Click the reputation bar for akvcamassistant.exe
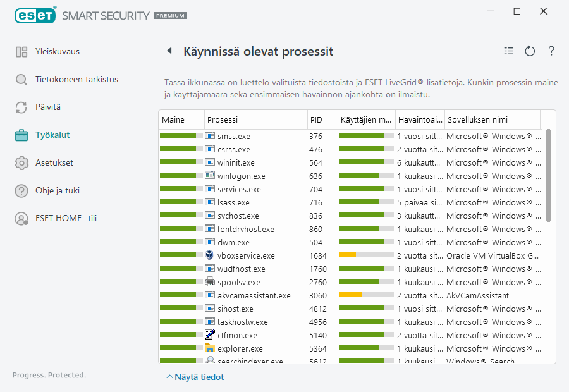The image size is (569, 392). (181, 295)
